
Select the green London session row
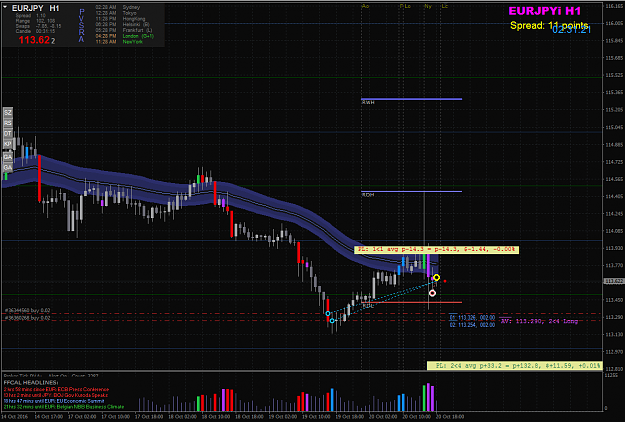click(x=124, y=36)
